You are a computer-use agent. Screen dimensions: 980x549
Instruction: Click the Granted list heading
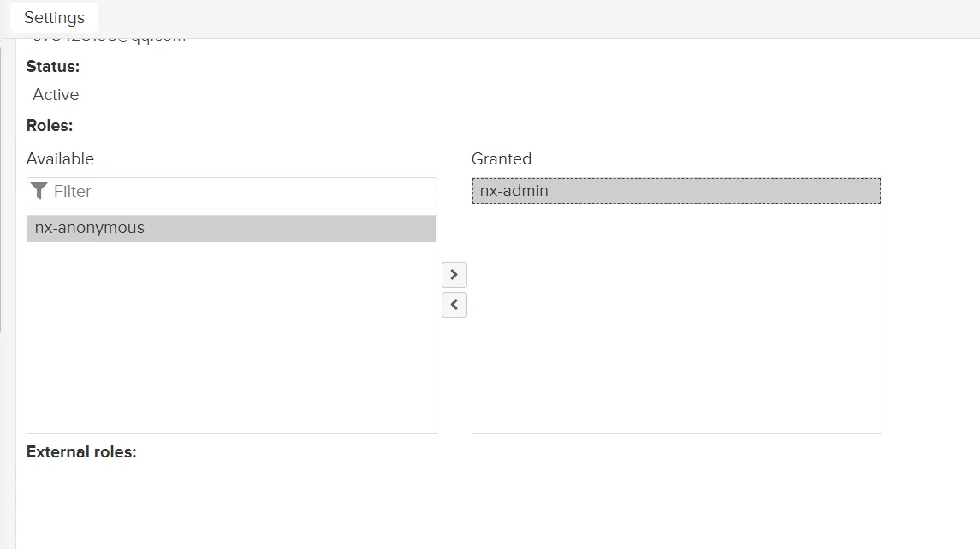[502, 158]
